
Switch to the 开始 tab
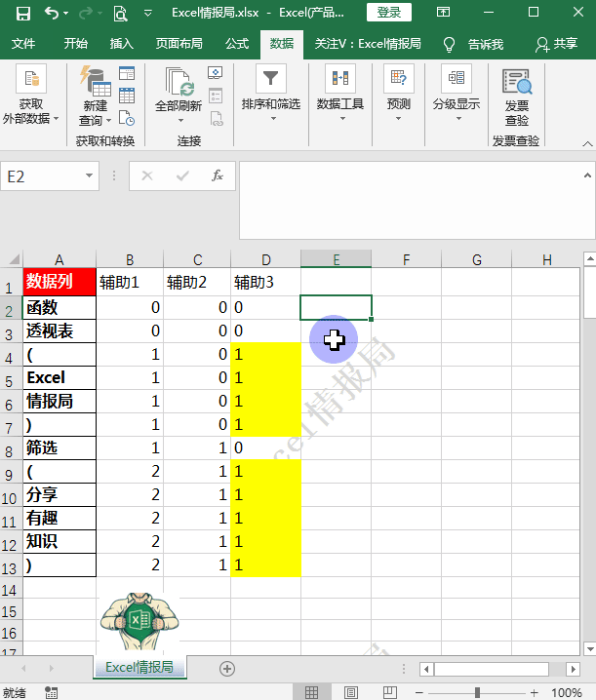tap(75, 44)
